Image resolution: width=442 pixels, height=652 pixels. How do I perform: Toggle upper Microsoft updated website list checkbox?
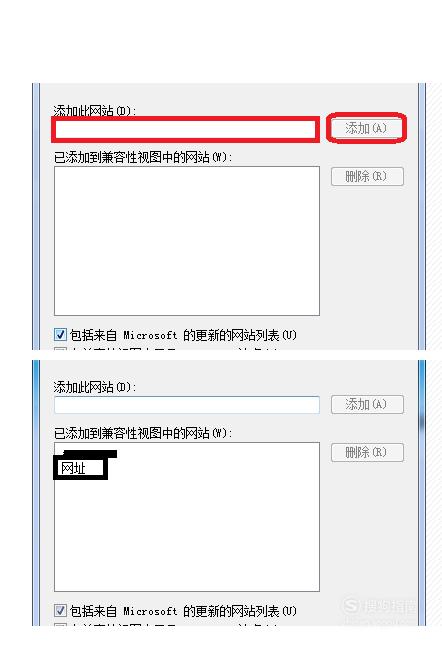60,335
